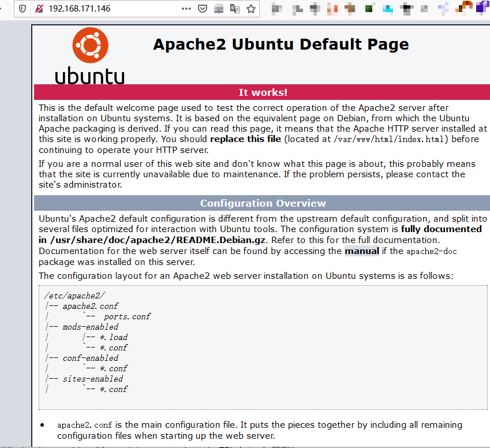This screenshot has width=490, height=448.
Task: Click the translate page icon
Action: (235, 9)
